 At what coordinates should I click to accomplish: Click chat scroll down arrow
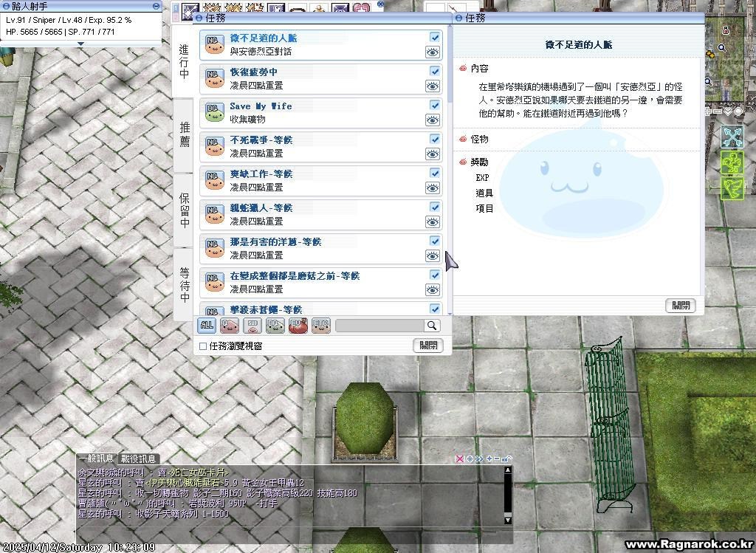point(507,521)
